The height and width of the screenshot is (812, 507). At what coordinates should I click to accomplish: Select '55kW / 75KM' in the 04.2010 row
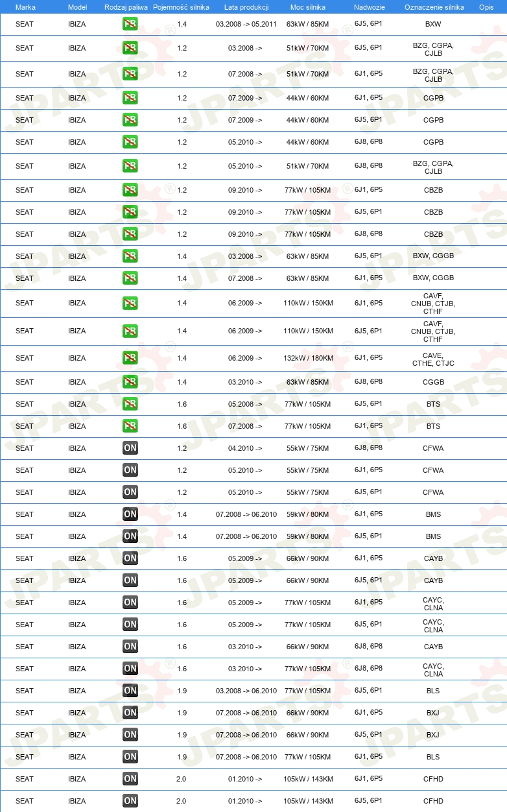point(308,448)
